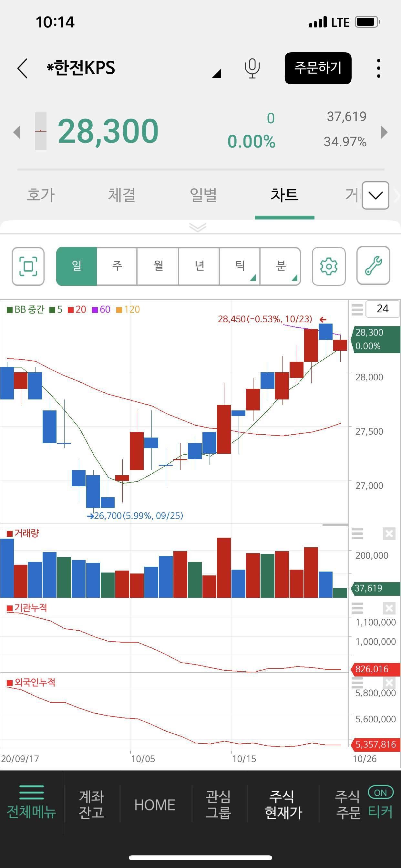This screenshot has width=401, height=868.
Task: Go to 관심그룹 watchlist
Action: pos(218,805)
